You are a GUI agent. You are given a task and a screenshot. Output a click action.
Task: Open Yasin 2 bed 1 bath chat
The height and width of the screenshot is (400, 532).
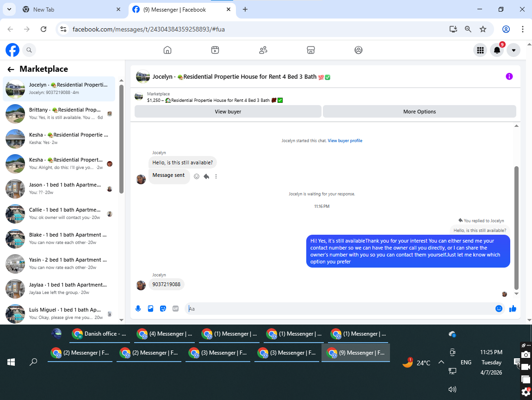[x=59, y=264]
